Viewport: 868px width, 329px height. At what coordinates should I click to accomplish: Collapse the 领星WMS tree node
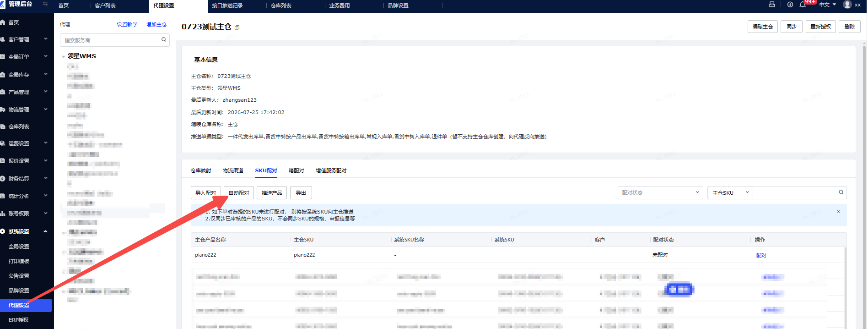click(x=64, y=56)
